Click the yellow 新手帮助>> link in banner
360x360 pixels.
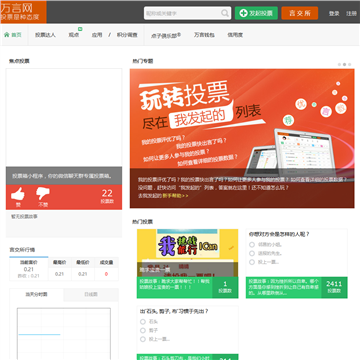coord(175,196)
